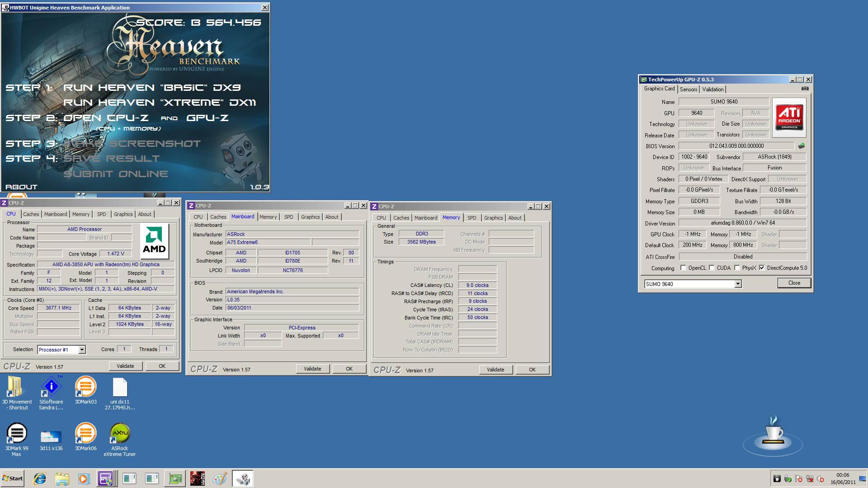The height and width of the screenshot is (488, 868).
Task: Switch to Validation tab in GPU-Z
Action: tap(713, 89)
